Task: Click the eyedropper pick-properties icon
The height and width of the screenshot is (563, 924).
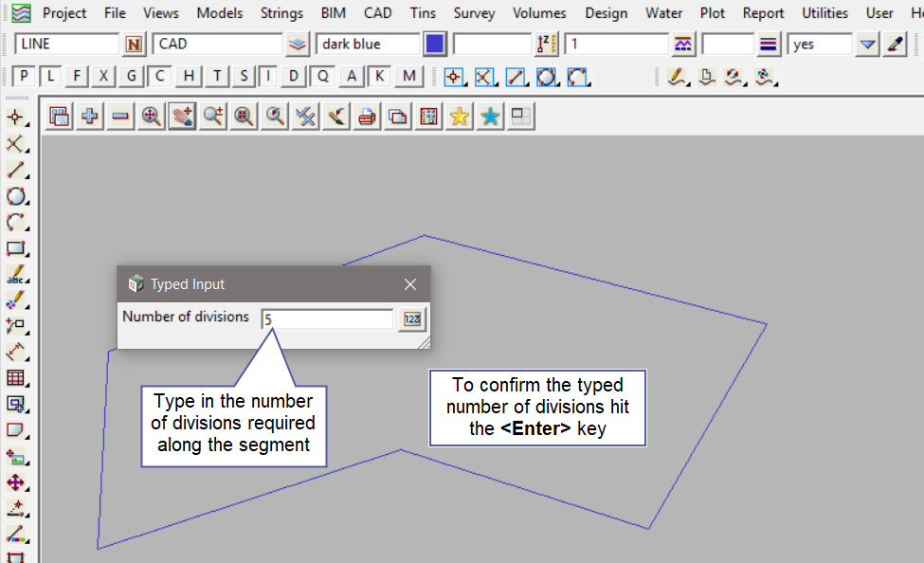Action: point(896,45)
